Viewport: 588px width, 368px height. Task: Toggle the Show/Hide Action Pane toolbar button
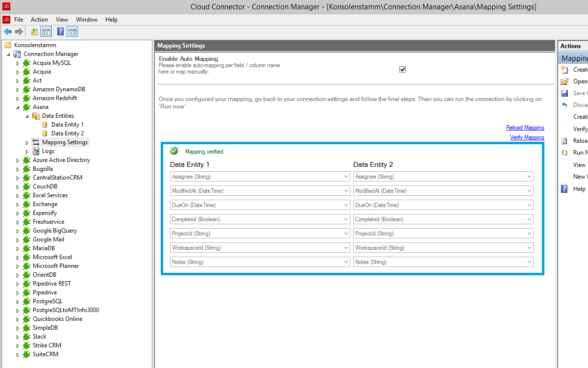point(73,32)
